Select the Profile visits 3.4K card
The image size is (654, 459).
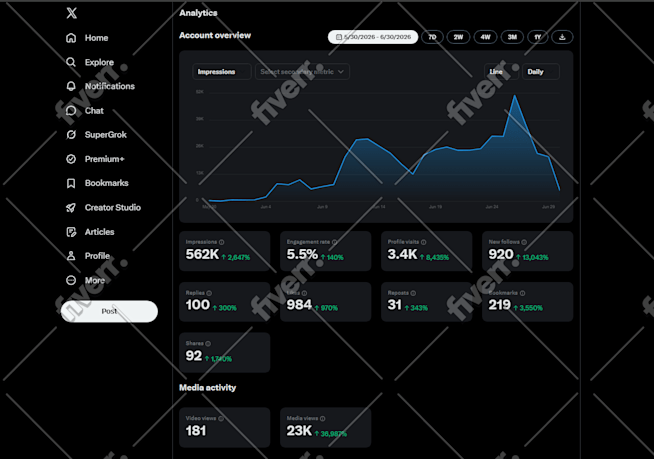coord(426,251)
